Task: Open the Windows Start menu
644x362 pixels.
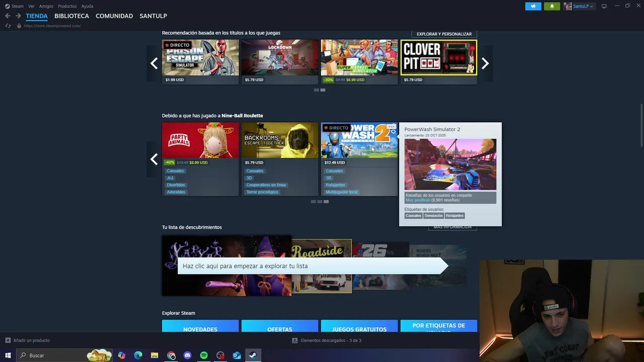Action: [x=8, y=355]
